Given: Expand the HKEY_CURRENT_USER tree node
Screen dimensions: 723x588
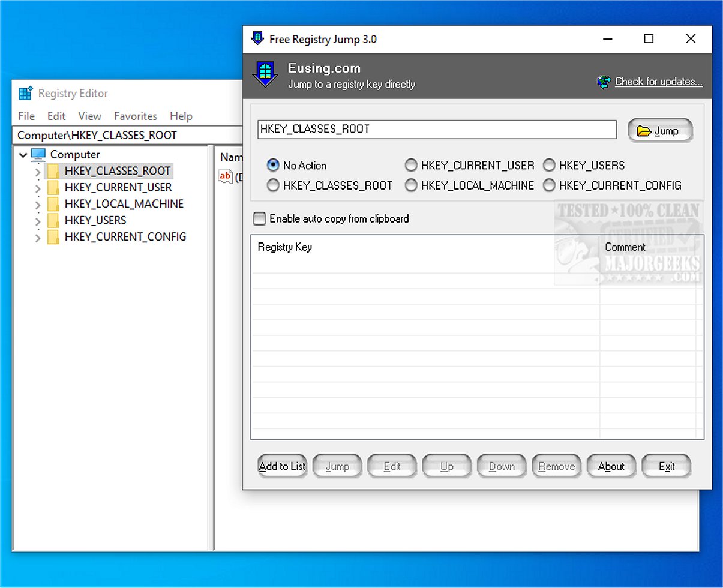Looking at the screenshot, I should (x=37, y=187).
